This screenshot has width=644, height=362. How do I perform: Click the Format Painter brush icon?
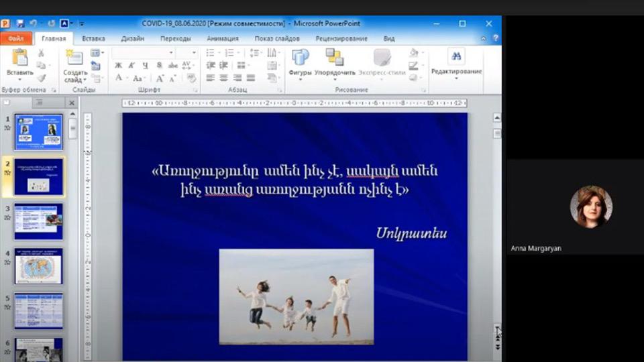(41, 78)
